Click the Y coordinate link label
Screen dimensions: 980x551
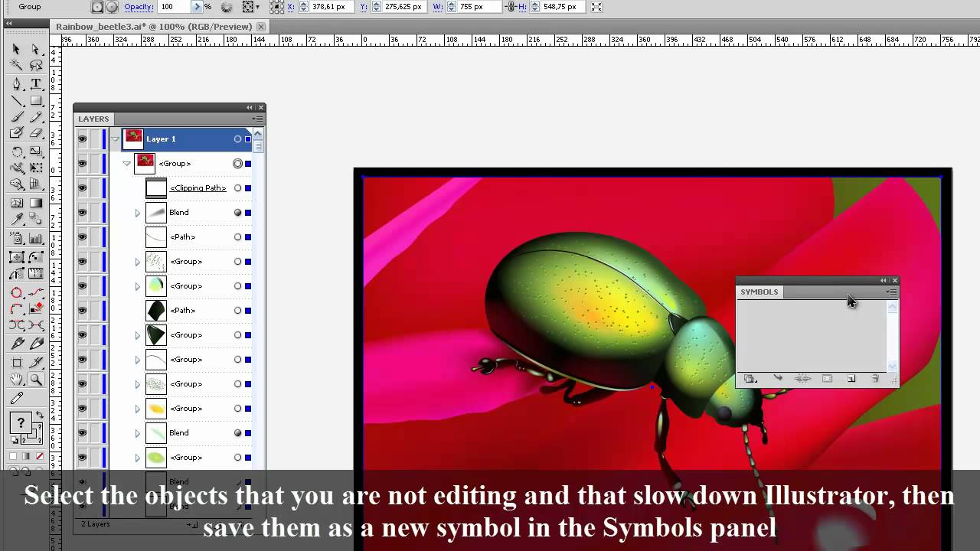[364, 7]
